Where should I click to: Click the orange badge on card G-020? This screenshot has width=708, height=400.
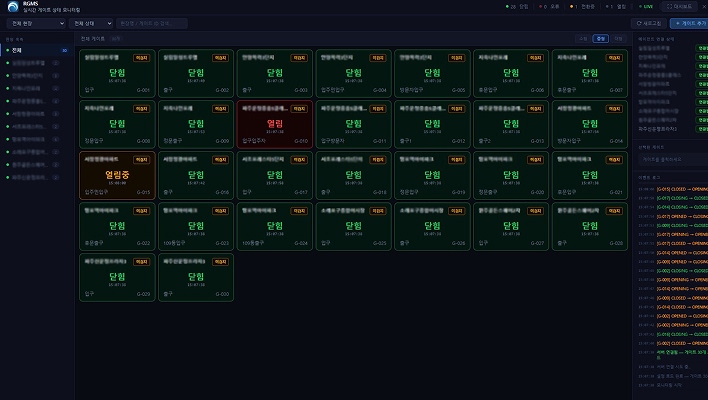click(x=535, y=160)
